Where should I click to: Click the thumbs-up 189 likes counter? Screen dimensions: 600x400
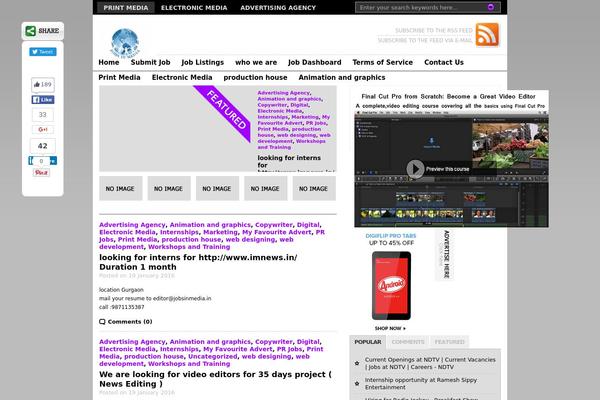[43, 85]
